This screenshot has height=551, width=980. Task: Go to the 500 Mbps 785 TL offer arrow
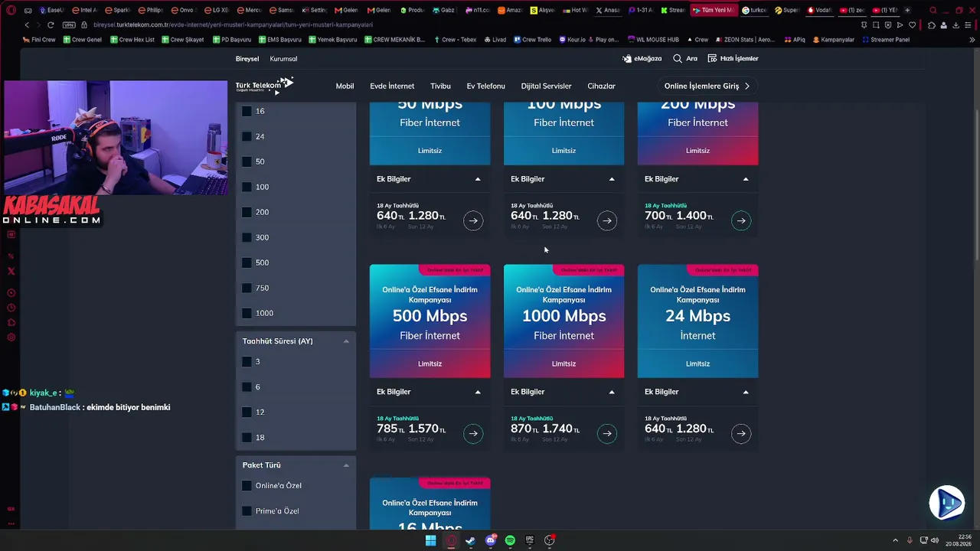click(473, 434)
